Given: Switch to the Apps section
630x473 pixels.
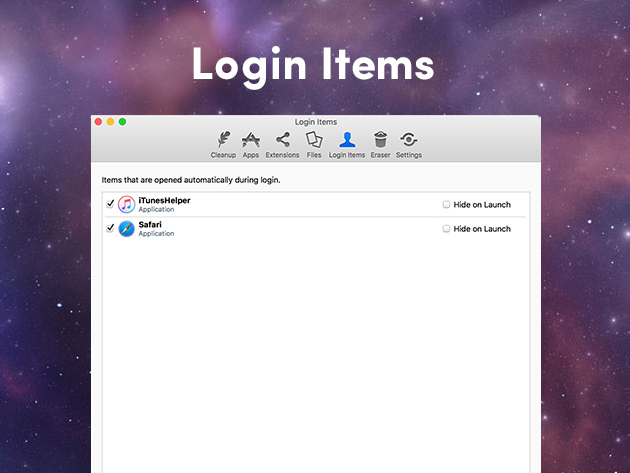Looking at the screenshot, I should pyautogui.click(x=251, y=145).
